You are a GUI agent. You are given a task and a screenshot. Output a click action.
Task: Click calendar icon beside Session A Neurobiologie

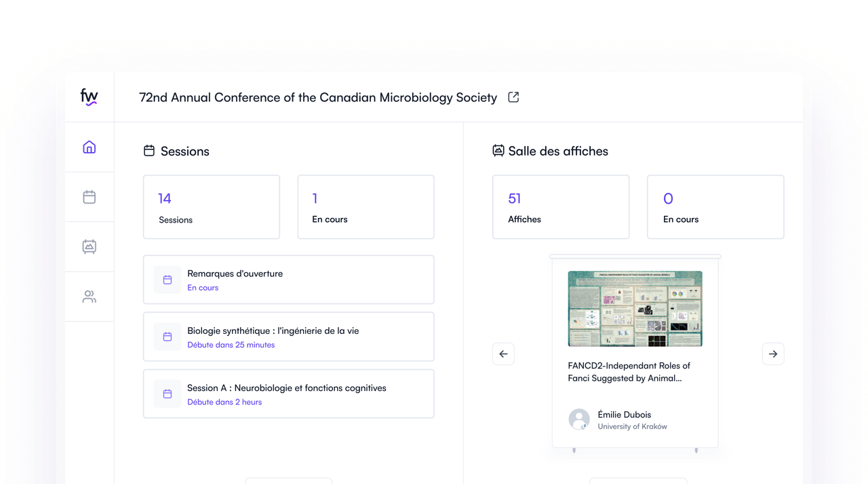point(167,394)
